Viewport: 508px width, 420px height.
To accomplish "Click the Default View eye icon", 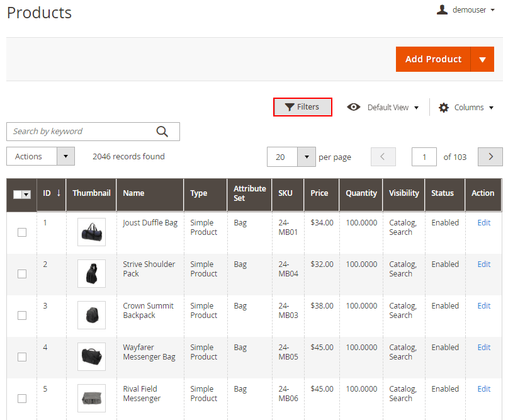I will click(354, 108).
